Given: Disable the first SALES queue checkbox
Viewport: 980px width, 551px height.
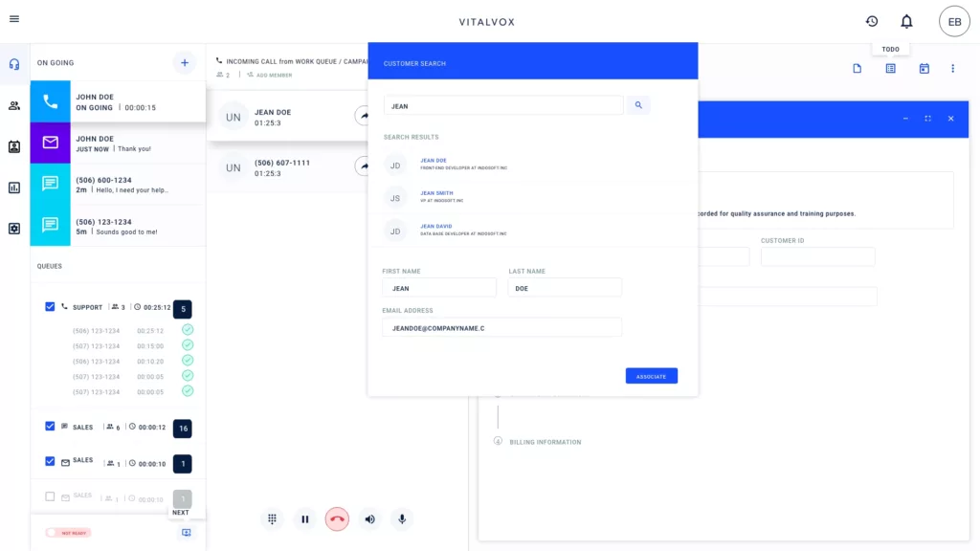Looking at the screenshot, I should 51,427.
